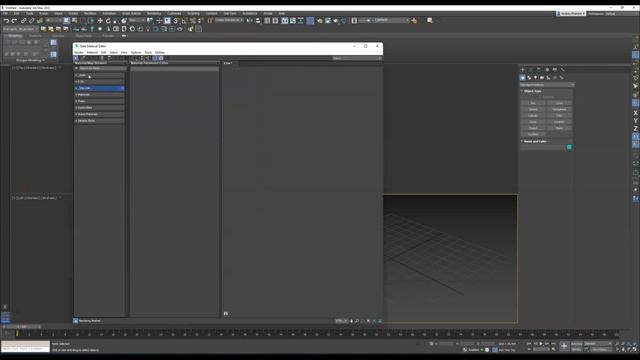Select the View1 tab in material editor
This screenshot has height=360, width=640.
[228, 63]
